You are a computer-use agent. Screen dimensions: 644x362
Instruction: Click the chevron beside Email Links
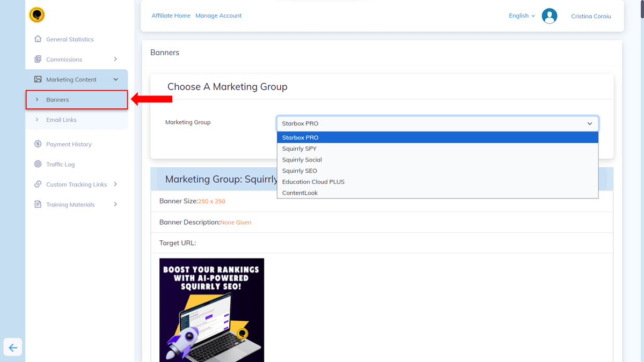(x=37, y=120)
